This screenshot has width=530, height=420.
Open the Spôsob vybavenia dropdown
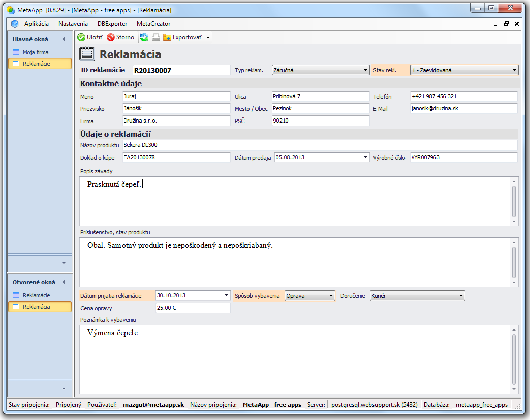click(x=331, y=296)
